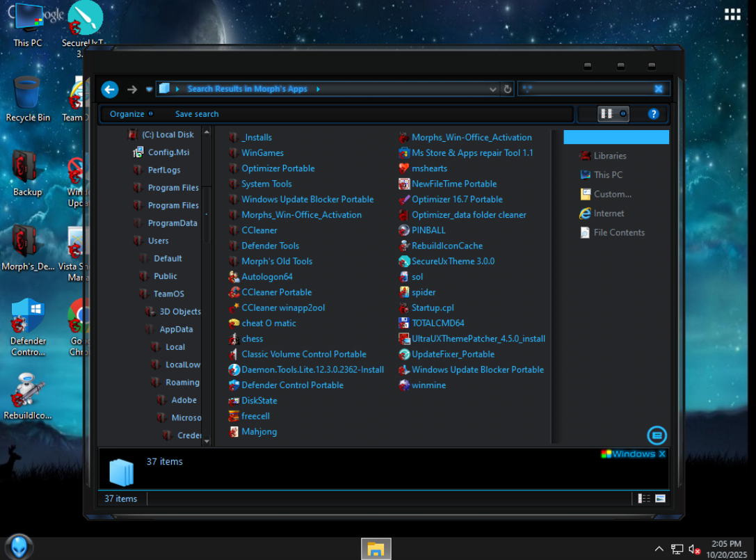Image resolution: width=756 pixels, height=560 pixels.
Task: Select PerfLogs in navigation tree
Action: [157, 170]
